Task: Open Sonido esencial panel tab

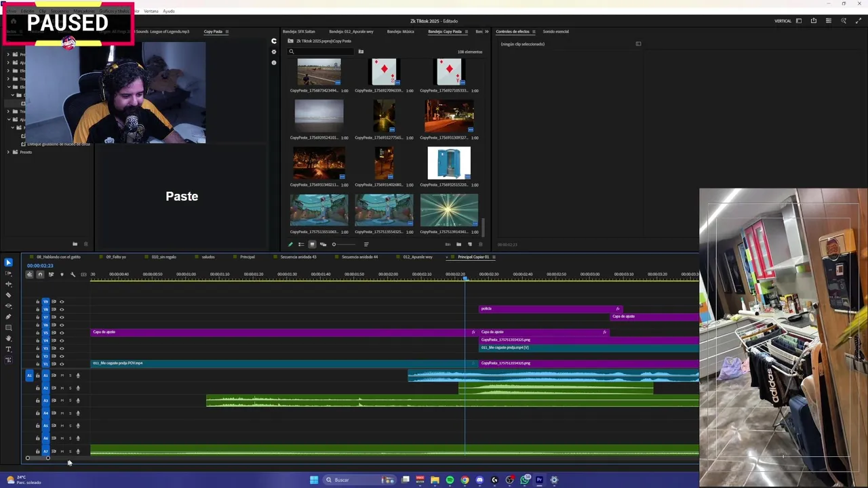Action: 555,31
